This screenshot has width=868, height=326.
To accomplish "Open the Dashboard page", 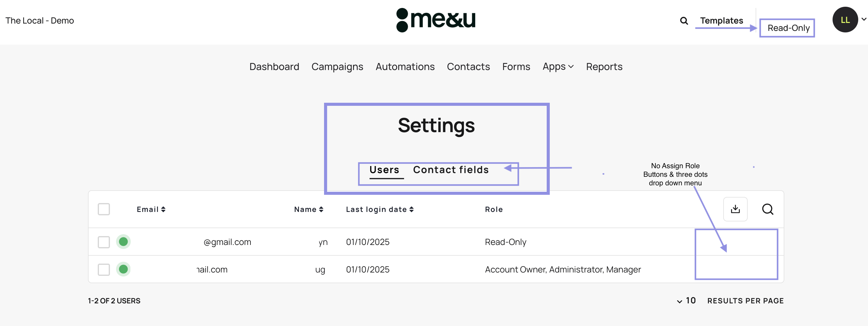I will point(274,67).
